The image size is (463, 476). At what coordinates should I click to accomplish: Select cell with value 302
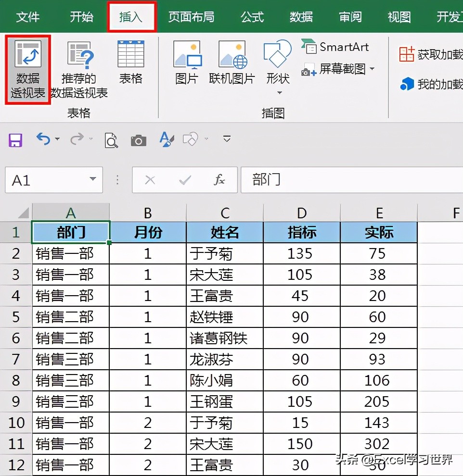[379, 444]
